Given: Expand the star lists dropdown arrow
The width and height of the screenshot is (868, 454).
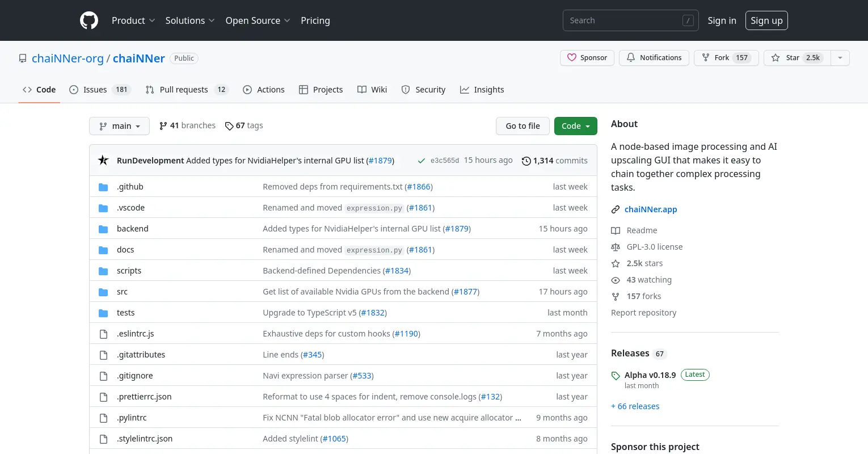Looking at the screenshot, I should (x=840, y=58).
